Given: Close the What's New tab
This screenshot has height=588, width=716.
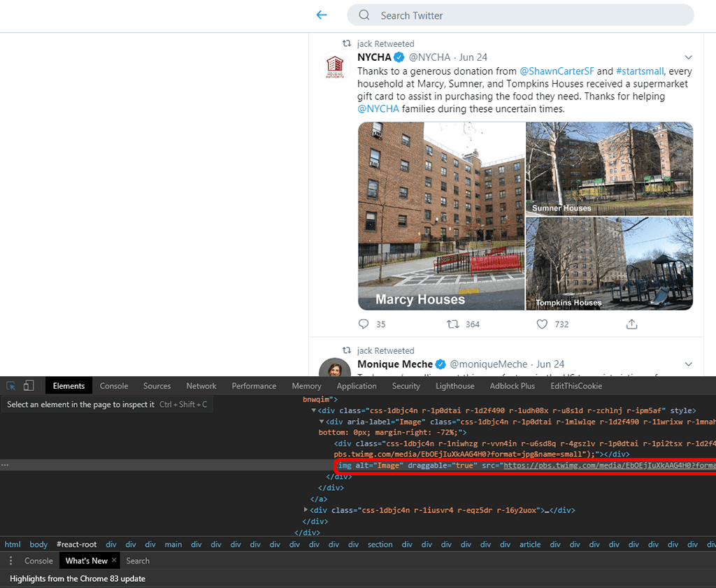Looking at the screenshot, I should (114, 560).
